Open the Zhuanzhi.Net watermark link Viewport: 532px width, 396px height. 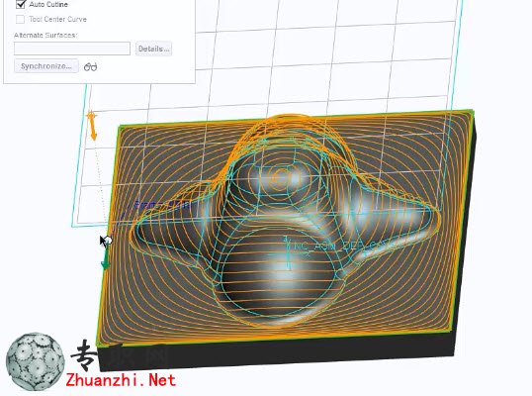121,380
